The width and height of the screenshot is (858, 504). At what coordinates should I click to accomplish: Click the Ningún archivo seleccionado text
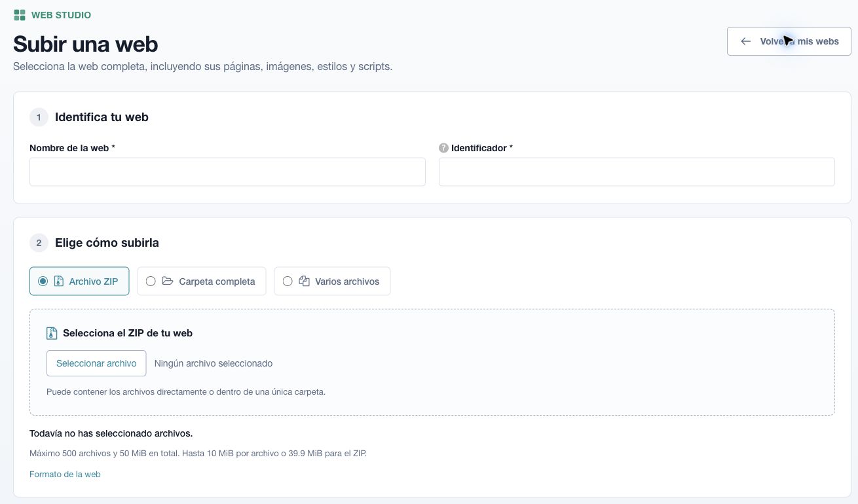tap(214, 363)
